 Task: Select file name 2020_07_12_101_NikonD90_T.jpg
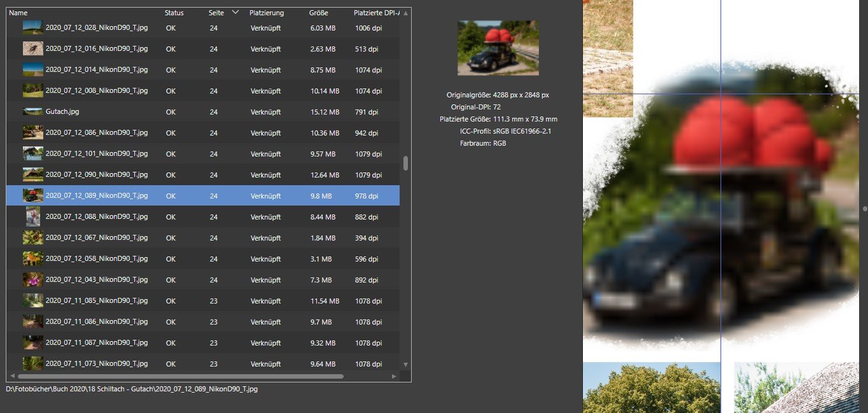(97, 153)
